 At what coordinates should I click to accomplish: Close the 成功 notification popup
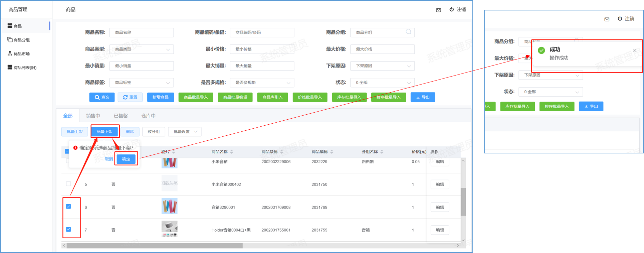pos(635,50)
